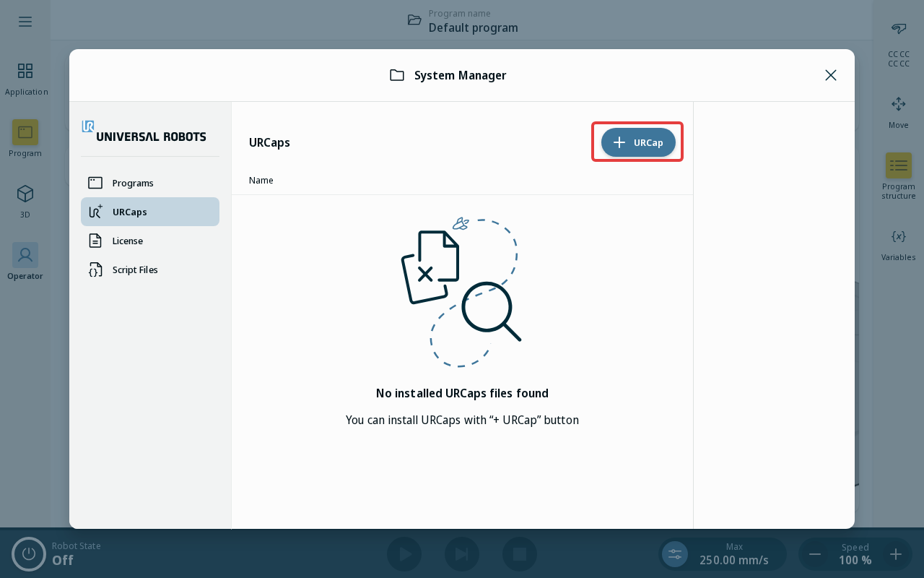Image resolution: width=924 pixels, height=578 pixels.
Task: Open the Variables panel icon
Action: 899,236
